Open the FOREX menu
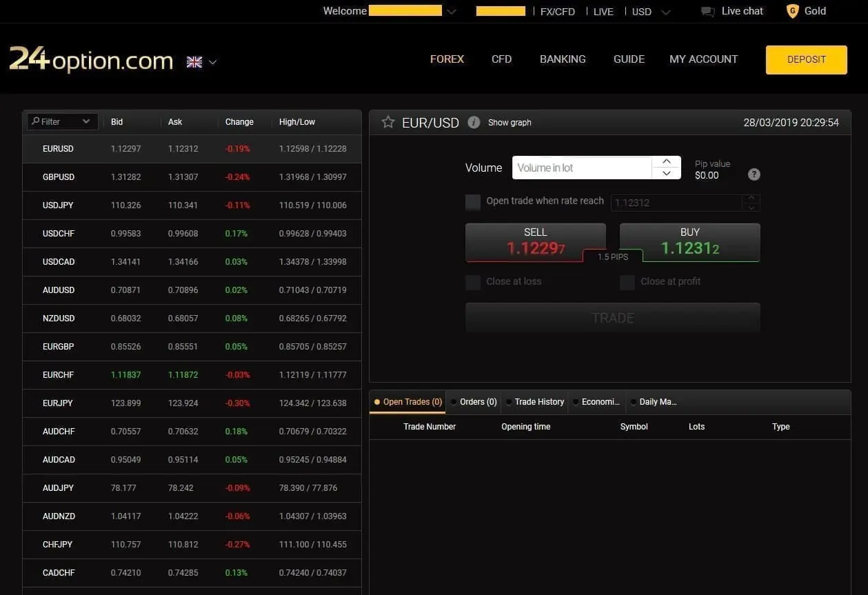This screenshot has width=868, height=595. pyautogui.click(x=447, y=59)
